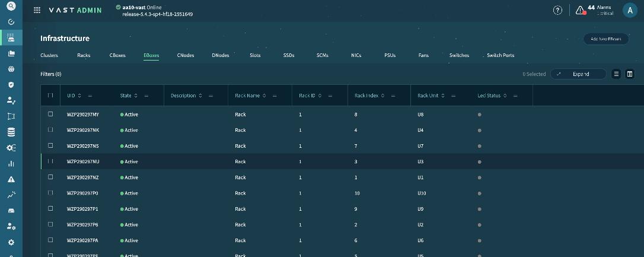Check the box for WZP290297MY
This screenshot has height=257, width=644.
(50, 114)
